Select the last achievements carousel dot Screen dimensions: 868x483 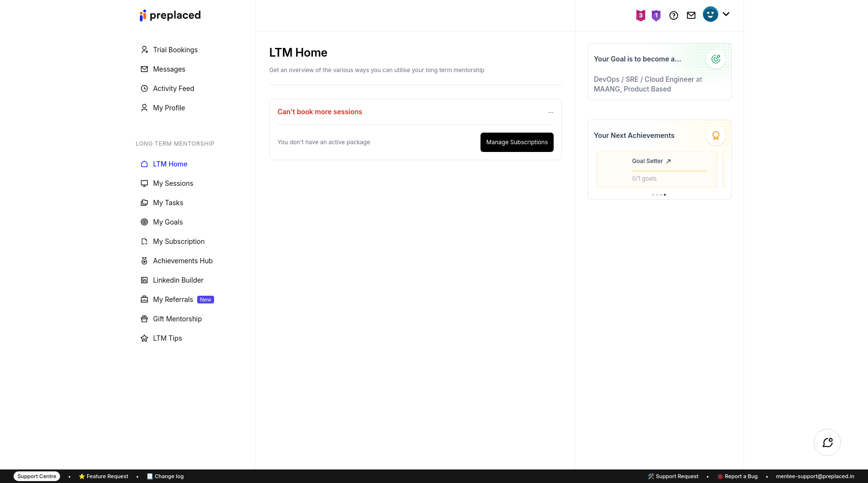(x=665, y=195)
